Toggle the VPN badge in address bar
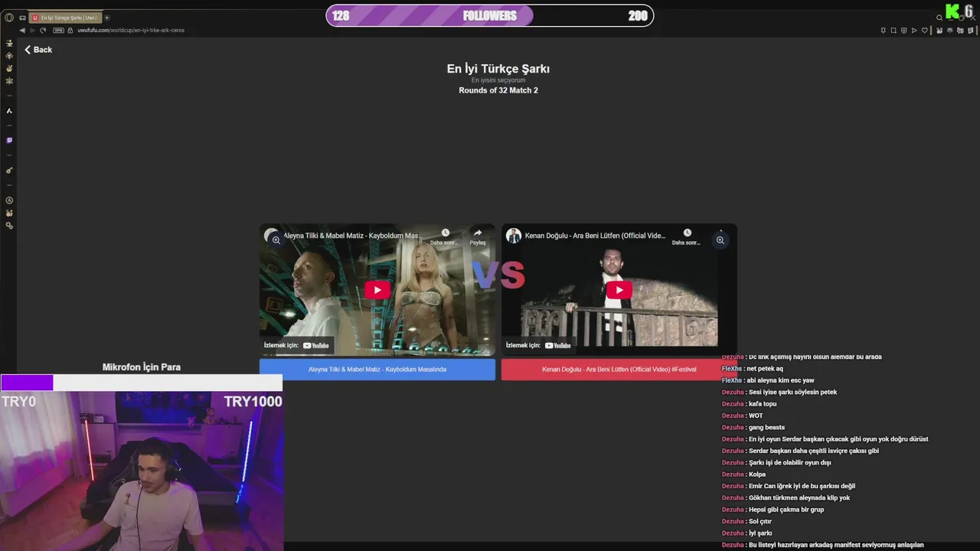The height and width of the screenshot is (551, 980). click(x=58, y=31)
